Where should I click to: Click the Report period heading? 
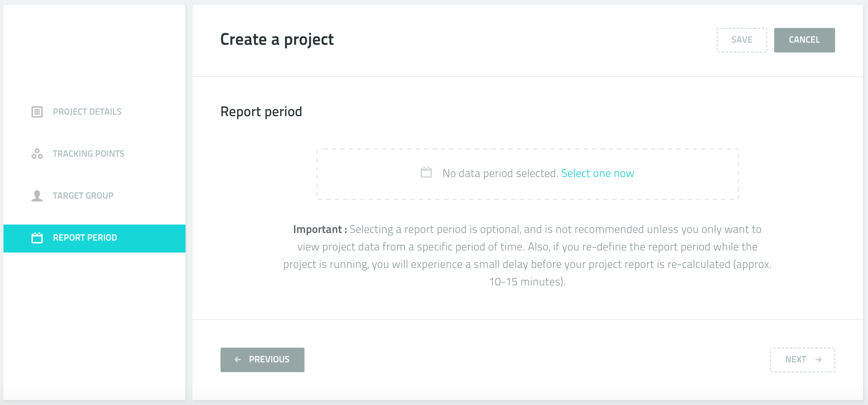click(261, 112)
